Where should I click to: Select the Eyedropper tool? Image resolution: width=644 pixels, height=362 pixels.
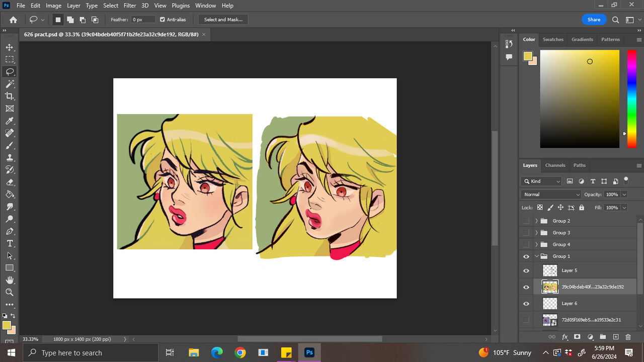tap(10, 121)
